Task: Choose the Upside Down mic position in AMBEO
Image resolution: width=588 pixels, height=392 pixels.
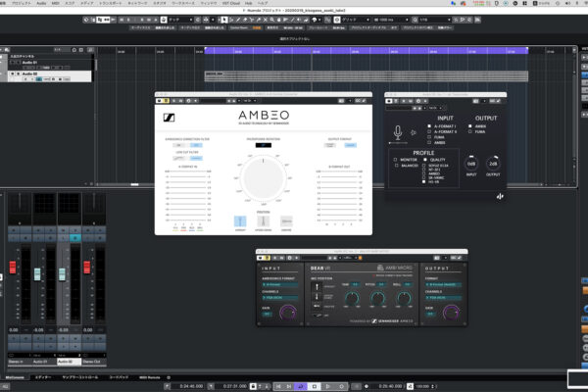Action: (264, 221)
